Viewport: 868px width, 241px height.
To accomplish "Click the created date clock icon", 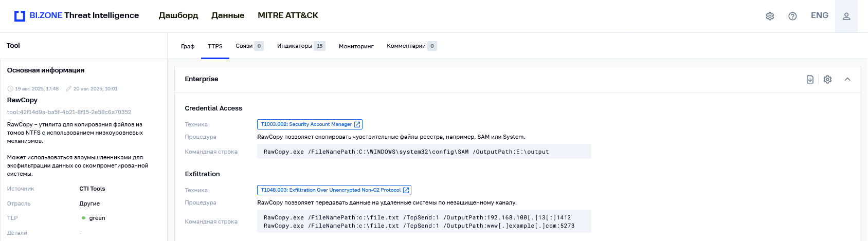I will coord(10,89).
